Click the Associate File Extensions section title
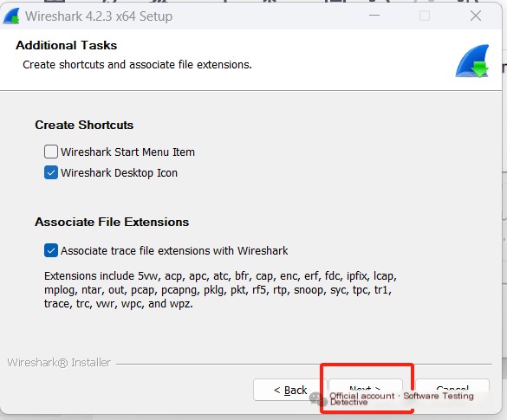Screen dimensions: 507x420 tap(112, 222)
